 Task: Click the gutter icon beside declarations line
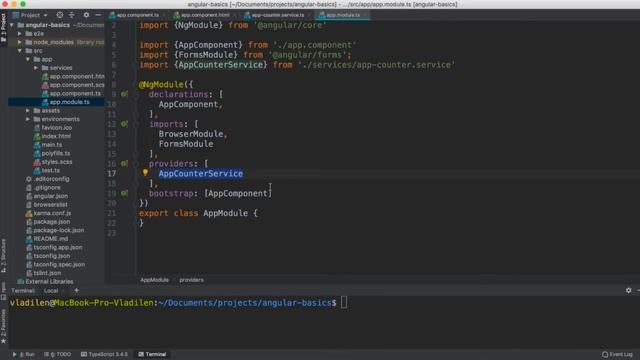pyautogui.click(x=124, y=94)
